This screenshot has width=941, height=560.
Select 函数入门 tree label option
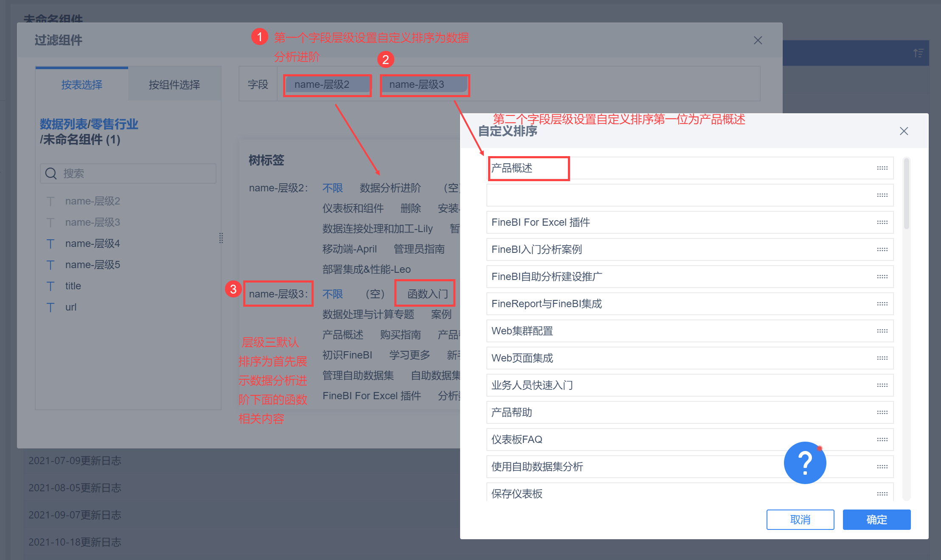(427, 294)
